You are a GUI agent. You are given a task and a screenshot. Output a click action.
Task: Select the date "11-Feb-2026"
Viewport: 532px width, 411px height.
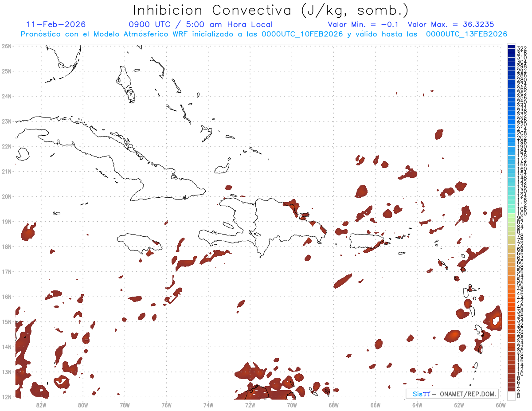coord(56,24)
